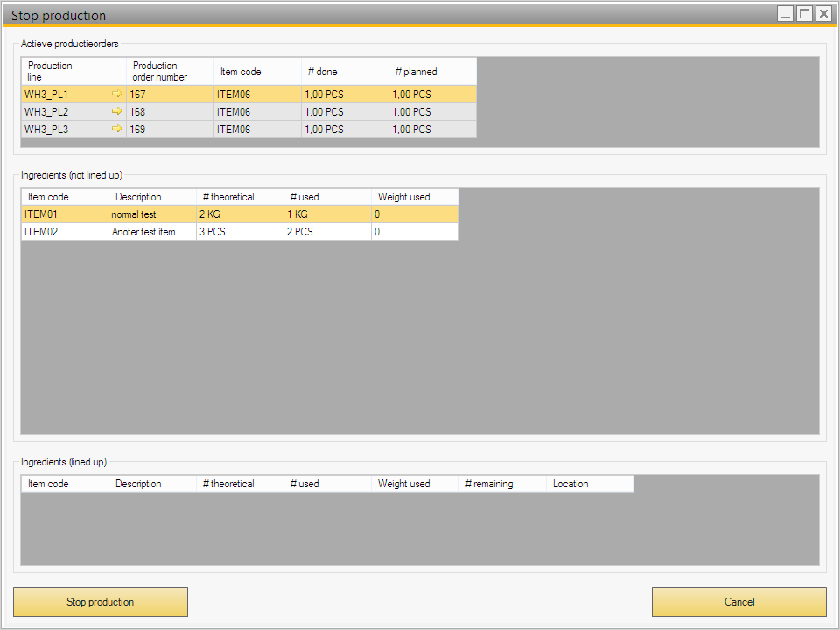
Task: Click the Production order number column header
Action: pyautogui.click(x=170, y=71)
